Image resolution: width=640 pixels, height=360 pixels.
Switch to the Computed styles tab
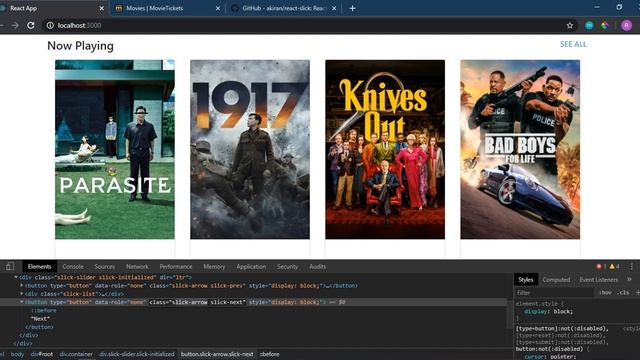tap(556, 280)
